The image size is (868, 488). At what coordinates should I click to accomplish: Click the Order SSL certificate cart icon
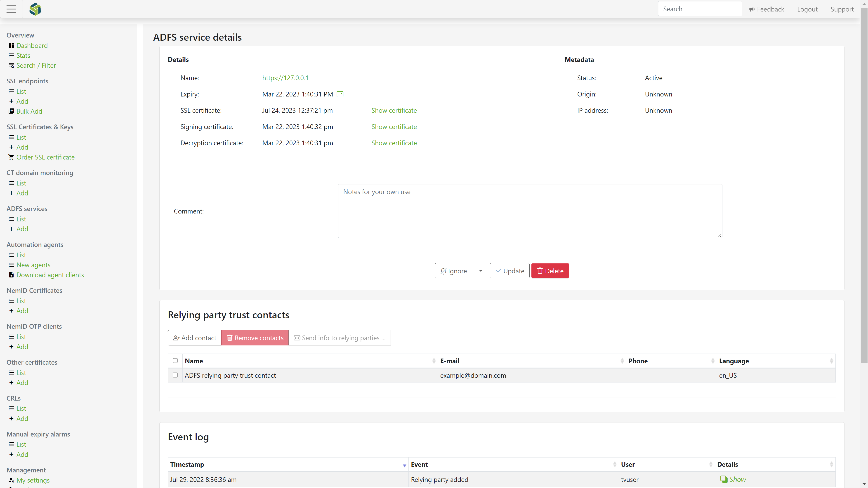click(12, 157)
